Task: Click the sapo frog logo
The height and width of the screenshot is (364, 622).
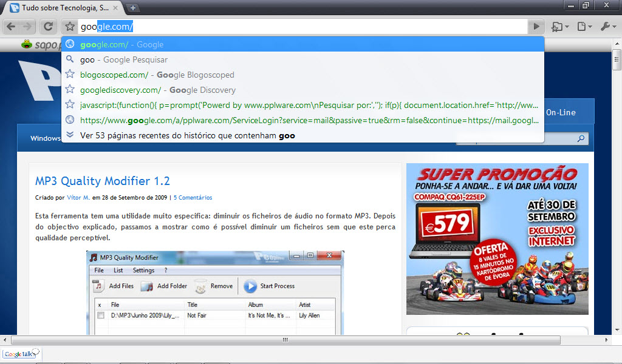Action: tap(27, 44)
